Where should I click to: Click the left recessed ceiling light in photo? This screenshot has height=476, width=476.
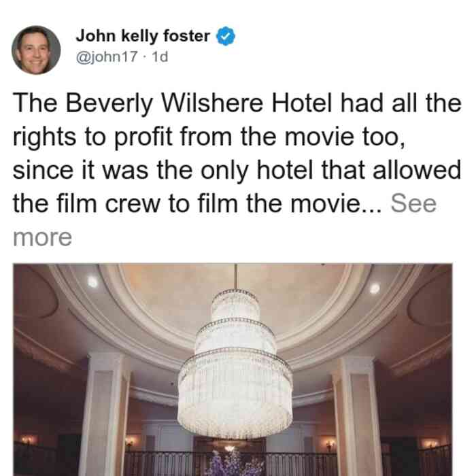[x=92, y=282]
